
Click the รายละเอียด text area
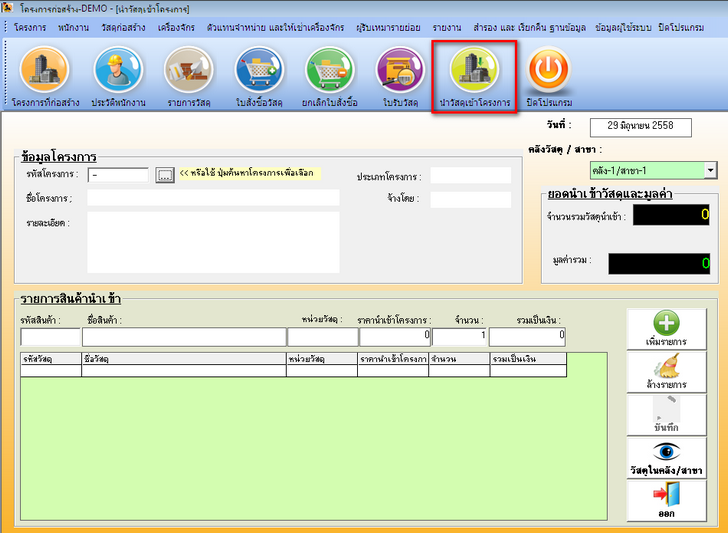click(213, 242)
